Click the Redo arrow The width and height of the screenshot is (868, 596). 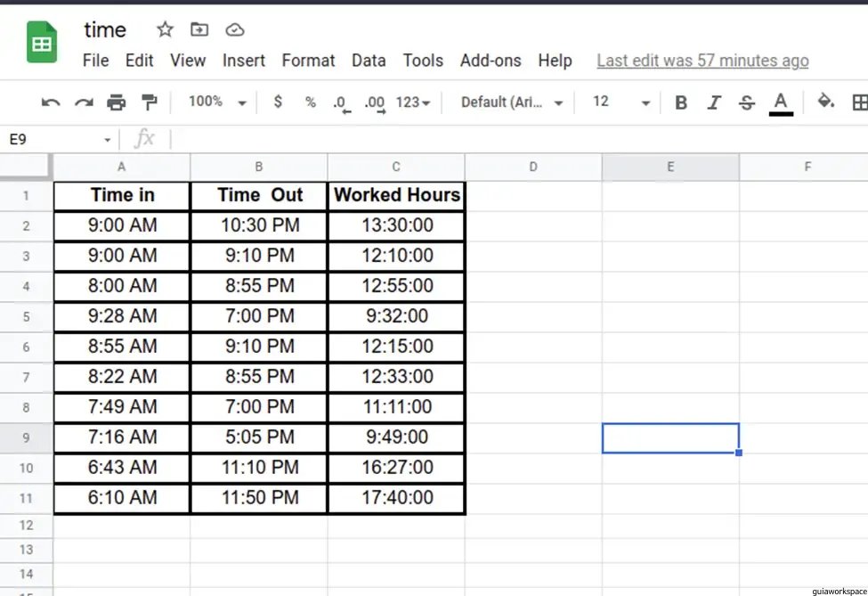(x=84, y=102)
